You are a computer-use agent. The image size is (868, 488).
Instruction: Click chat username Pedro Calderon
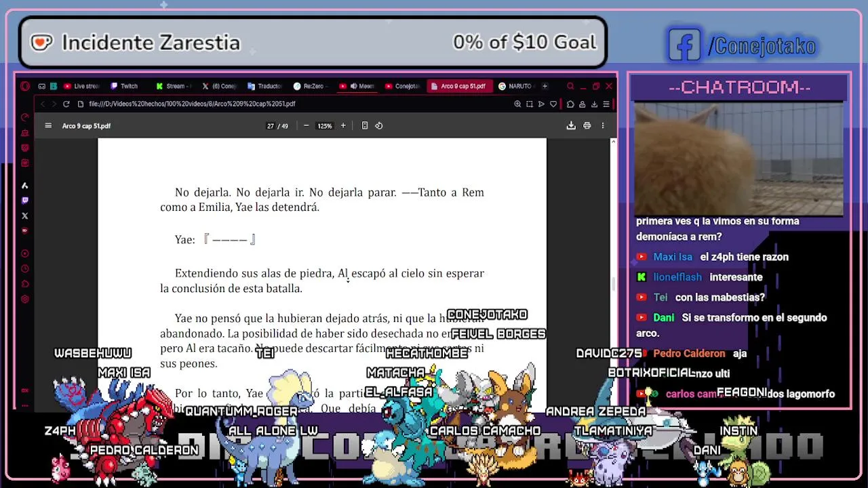coord(689,353)
